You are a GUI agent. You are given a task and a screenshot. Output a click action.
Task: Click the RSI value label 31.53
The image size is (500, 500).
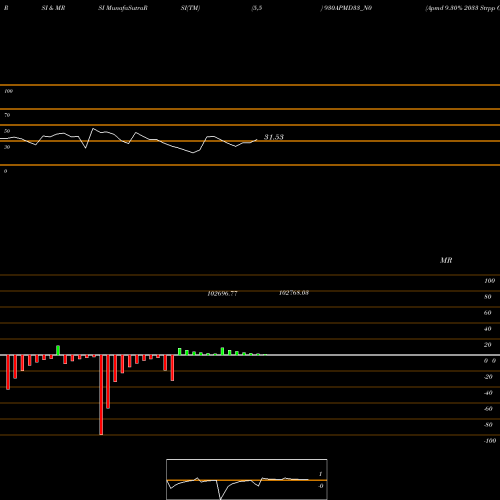point(274,137)
